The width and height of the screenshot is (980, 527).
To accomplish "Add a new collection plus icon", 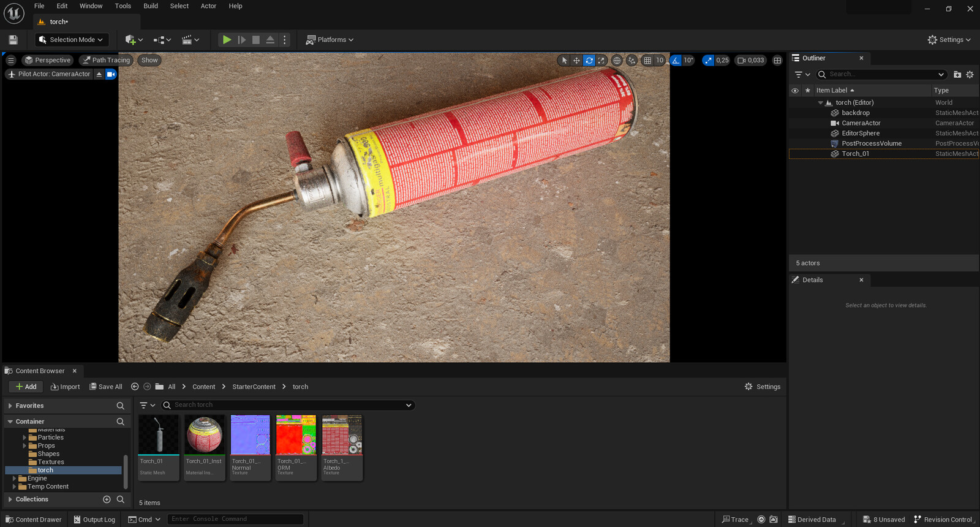I will coord(107,499).
